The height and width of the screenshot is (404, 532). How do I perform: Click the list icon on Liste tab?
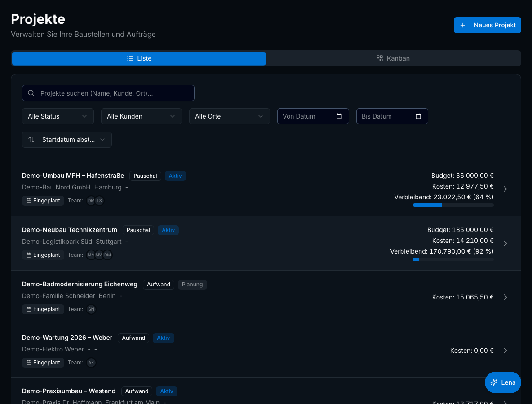[130, 58]
